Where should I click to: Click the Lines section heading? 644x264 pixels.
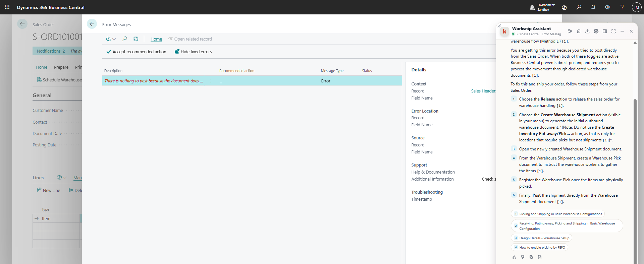[x=38, y=178]
